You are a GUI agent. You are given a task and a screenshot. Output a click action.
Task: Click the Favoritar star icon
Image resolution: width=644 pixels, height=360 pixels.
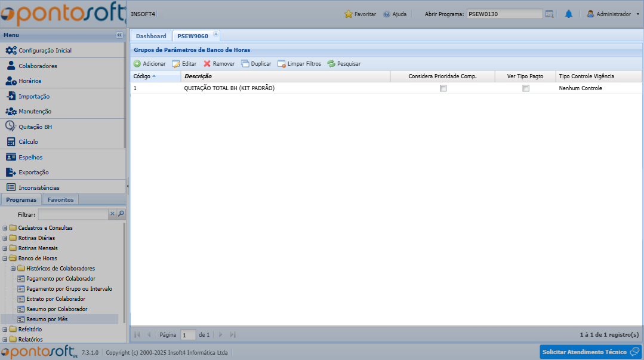pyautogui.click(x=349, y=14)
